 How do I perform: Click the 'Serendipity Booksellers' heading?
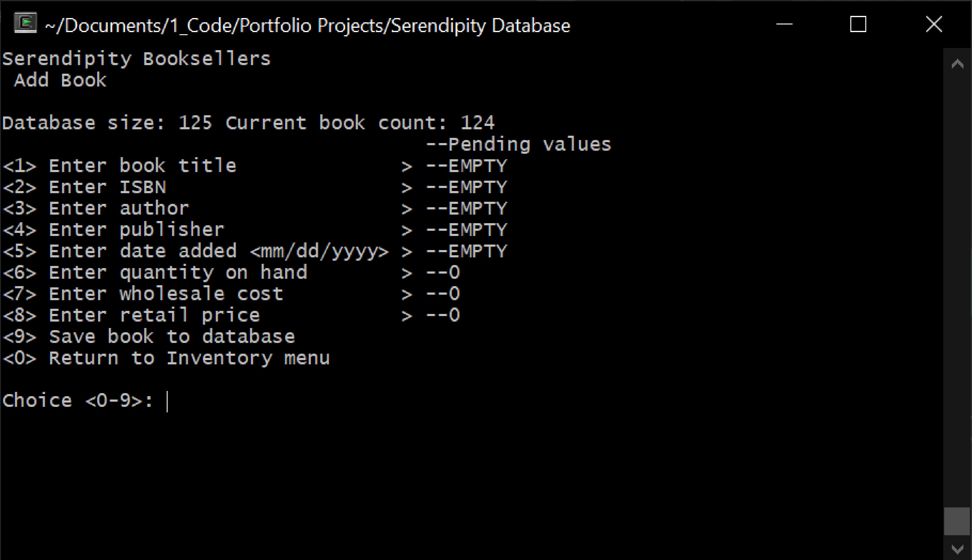click(137, 59)
